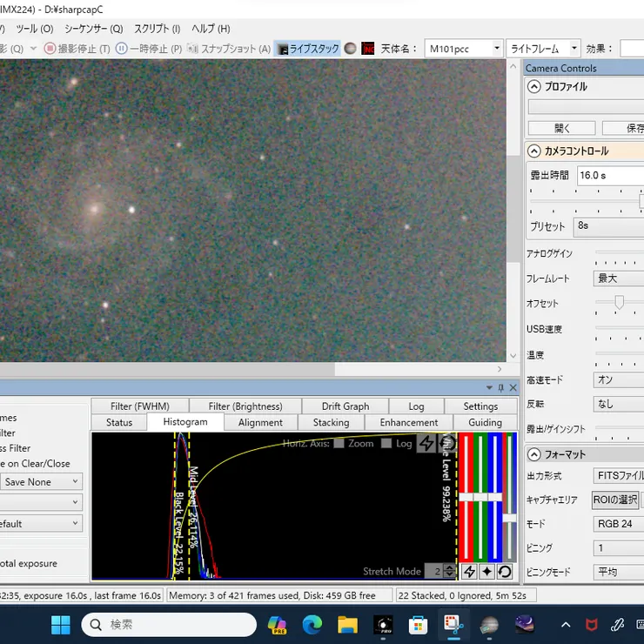Click the reset icon below color sliders
The height and width of the screenshot is (644, 644).
pyautogui.click(x=505, y=572)
